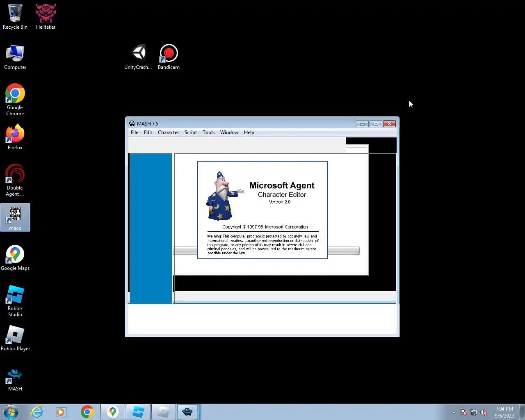
Task: Select the Helltaker desktop shortcut
Action: pyautogui.click(x=46, y=17)
